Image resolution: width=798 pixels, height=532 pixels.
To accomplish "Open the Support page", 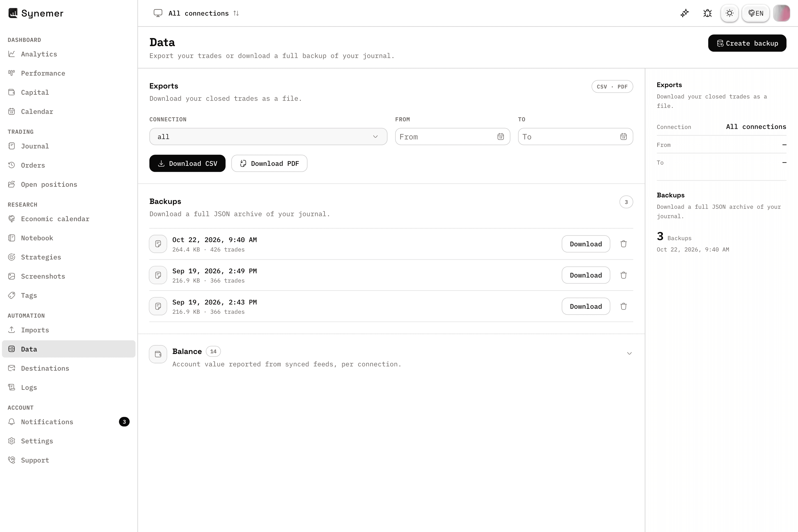I will tap(69, 461).
